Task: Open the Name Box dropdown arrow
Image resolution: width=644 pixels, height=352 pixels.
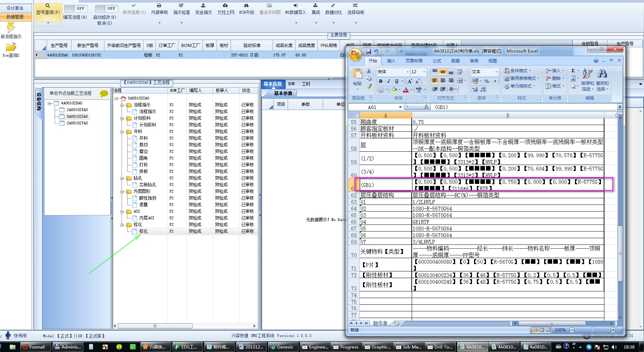Action: click(400, 107)
